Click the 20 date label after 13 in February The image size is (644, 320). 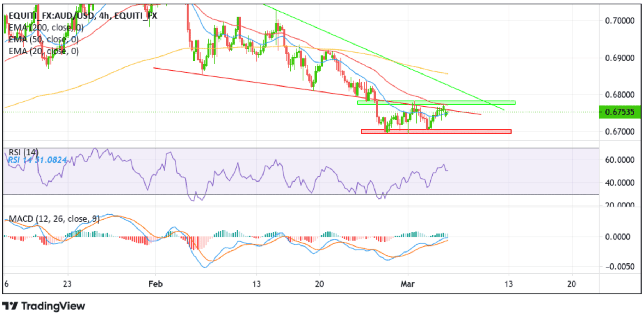(x=319, y=284)
